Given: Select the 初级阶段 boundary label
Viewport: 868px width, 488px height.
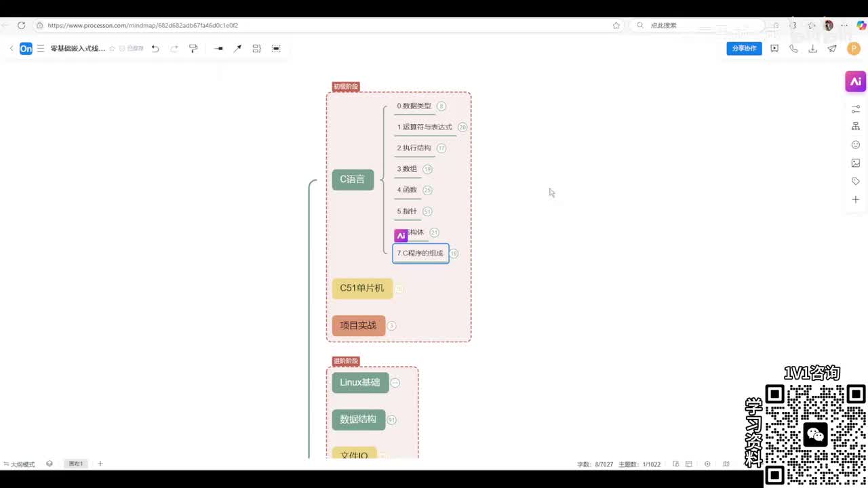Looking at the screenshot, I should (346, 87).
